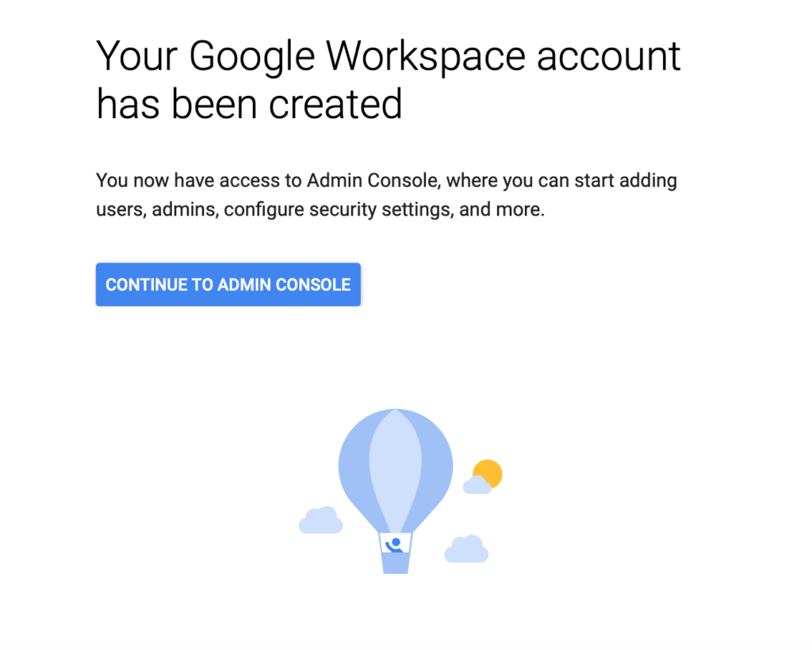
Task: Click the yellow sun icon
Action: 488,473
